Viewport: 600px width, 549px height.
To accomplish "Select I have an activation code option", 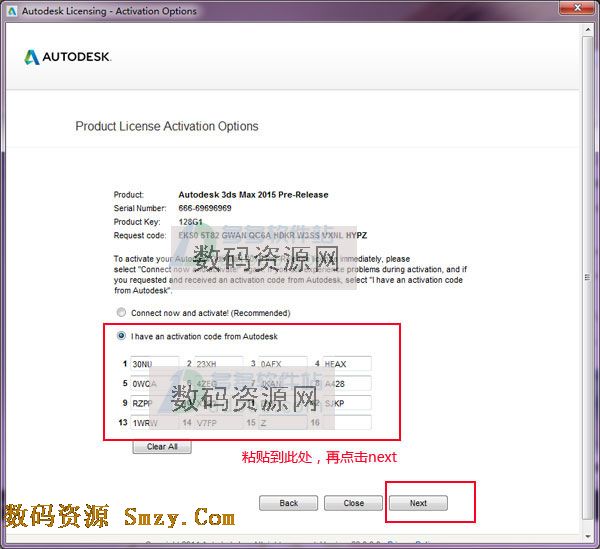I will point(121,336).
